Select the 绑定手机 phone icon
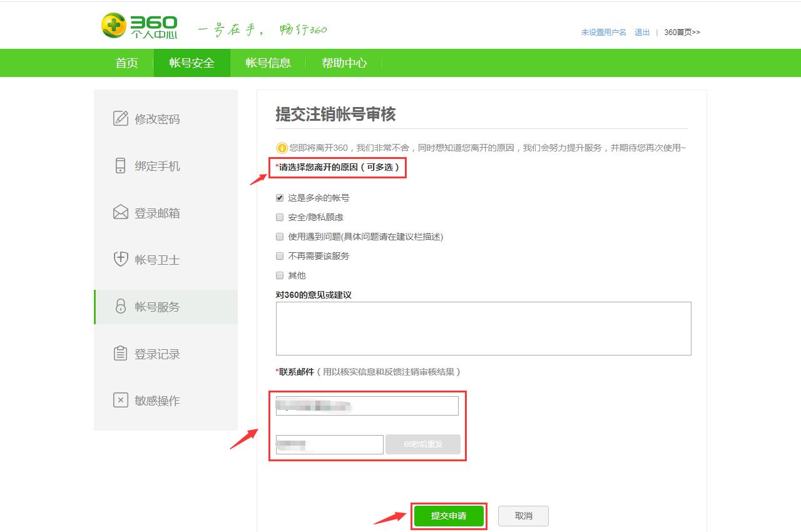The height and width of the screenshot is (532, 801). (120, 165)
